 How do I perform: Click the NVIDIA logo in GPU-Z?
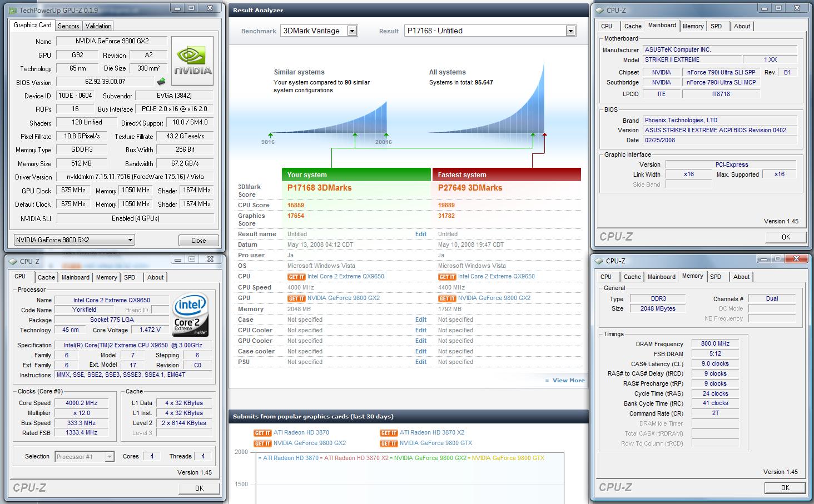tap(192, 61)
